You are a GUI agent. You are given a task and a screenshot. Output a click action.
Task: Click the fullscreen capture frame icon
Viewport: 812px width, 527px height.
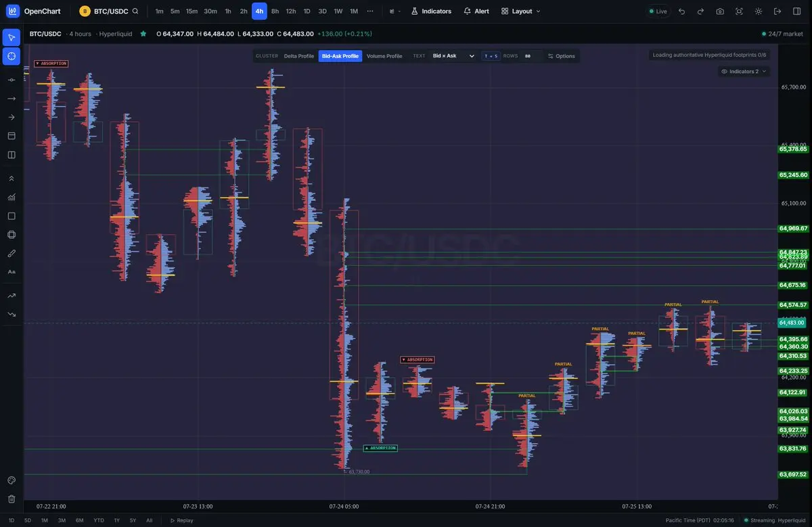[x=739, y=11]
